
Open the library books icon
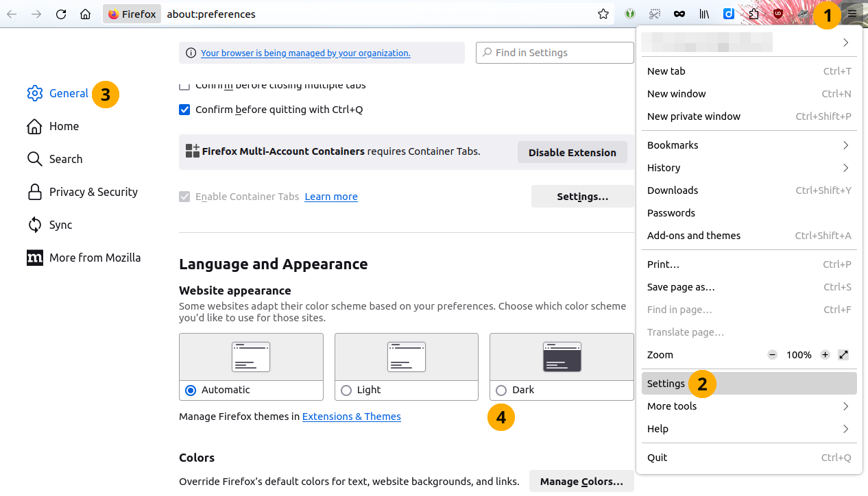point(704,14)
